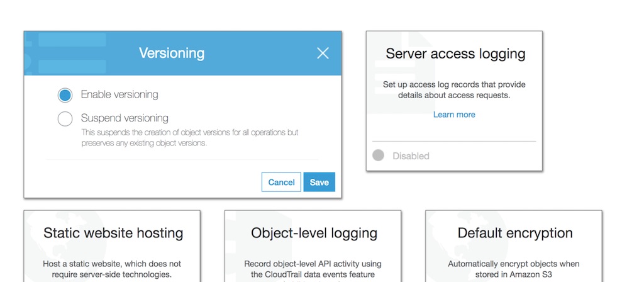Close the Versioning dialog with the X

(x=323, y=54)
